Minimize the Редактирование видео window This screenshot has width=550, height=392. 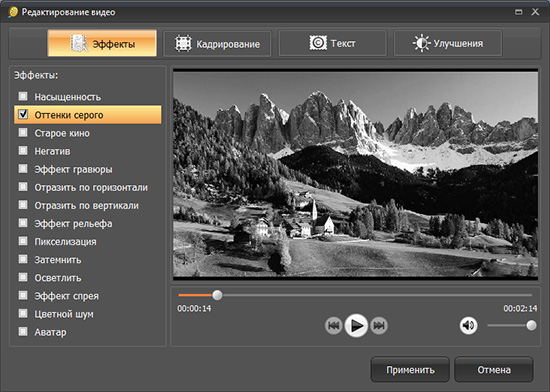point(518,12)
